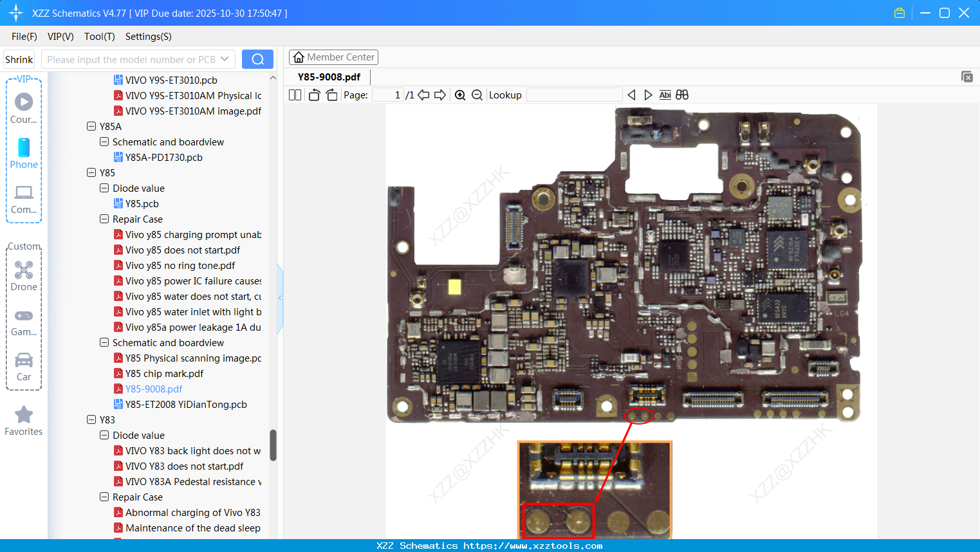
Task: Open the Computer sidebar category
Action: coord(24,199)
